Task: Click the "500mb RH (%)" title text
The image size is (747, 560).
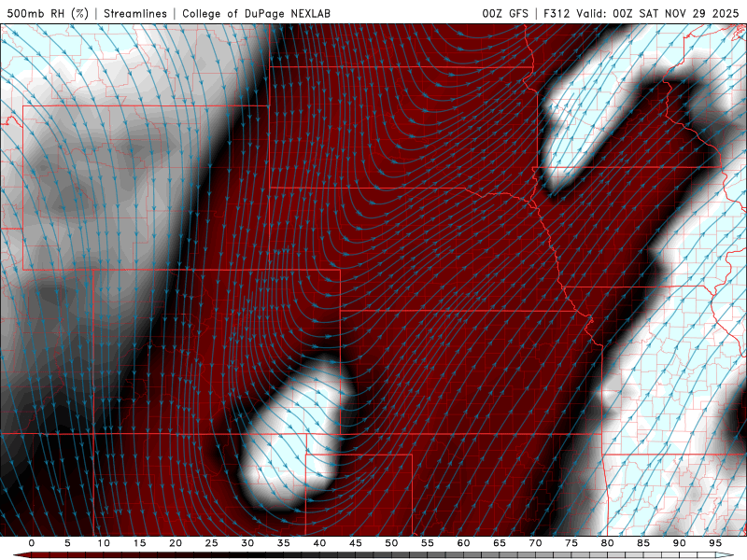Action: (48, 13)
